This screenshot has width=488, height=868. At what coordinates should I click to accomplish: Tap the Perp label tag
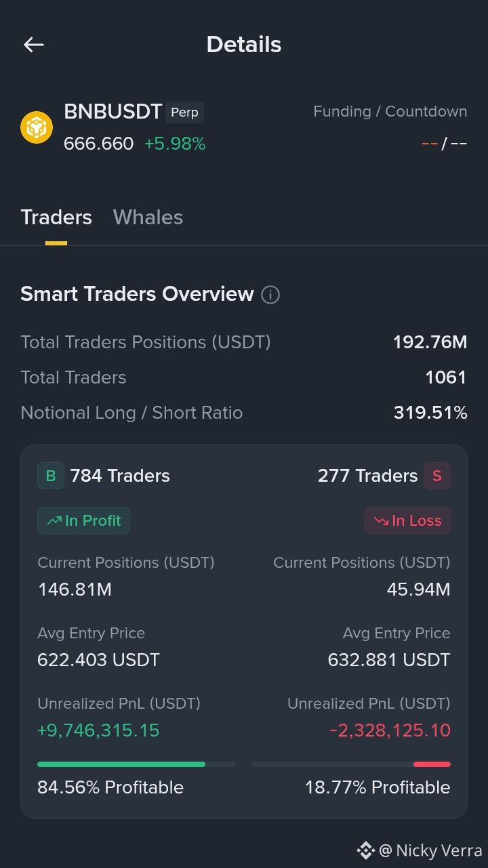pos(184,112)
